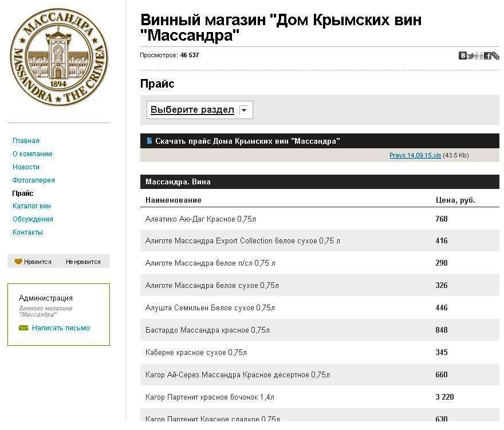Click the Massandra round logo
The image size is (504, 430).
(59, 57)
